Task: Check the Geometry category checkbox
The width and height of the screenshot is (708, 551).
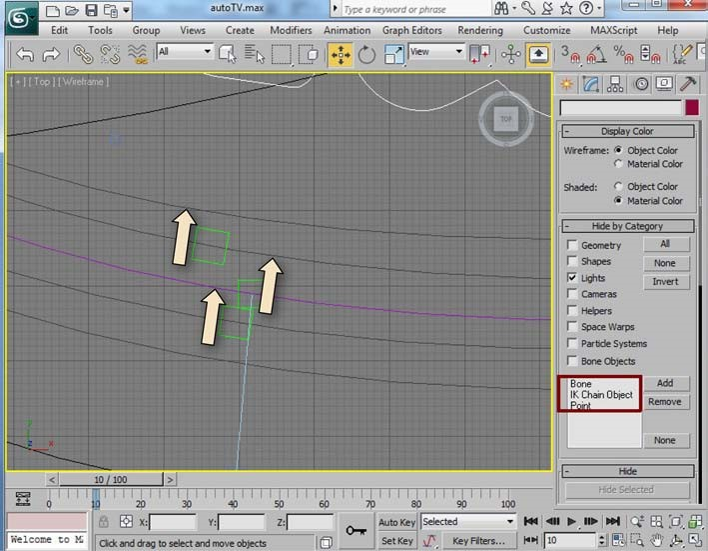Action: tap(572, 245)
